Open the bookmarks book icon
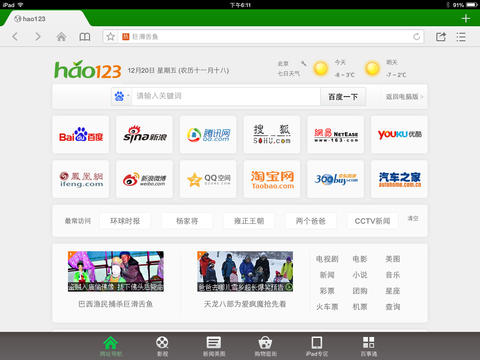The height and width of the screenshot is (360, 480). click(85, 36)
